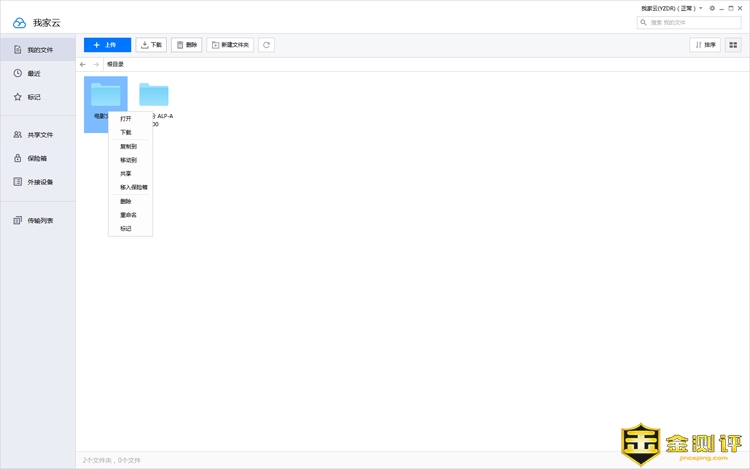Select 复制到 from the context menu
The height and width of the screenshot is (469, 750).
[x=128, y=146]
